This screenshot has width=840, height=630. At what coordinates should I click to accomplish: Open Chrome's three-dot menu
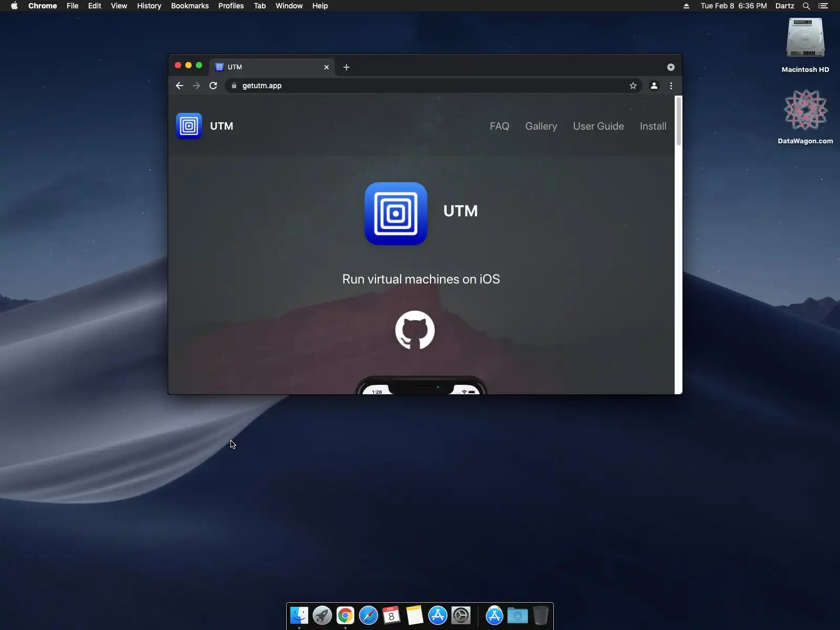click(x=671, y=86)
